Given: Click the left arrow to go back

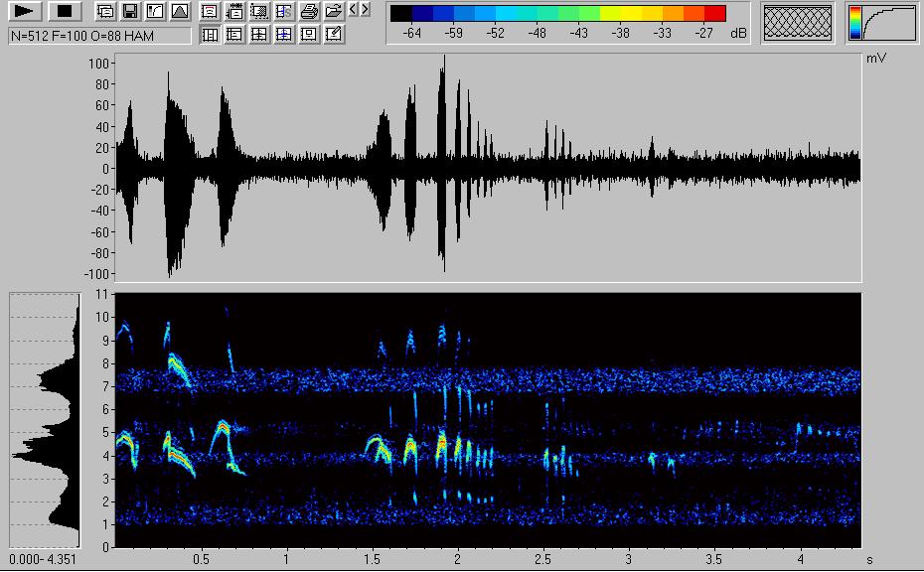Looking at the screenshot, I should [x=353, y=10].
